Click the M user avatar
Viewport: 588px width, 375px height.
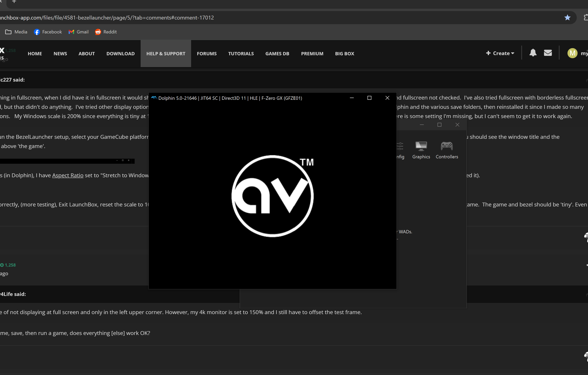(572, 53)
